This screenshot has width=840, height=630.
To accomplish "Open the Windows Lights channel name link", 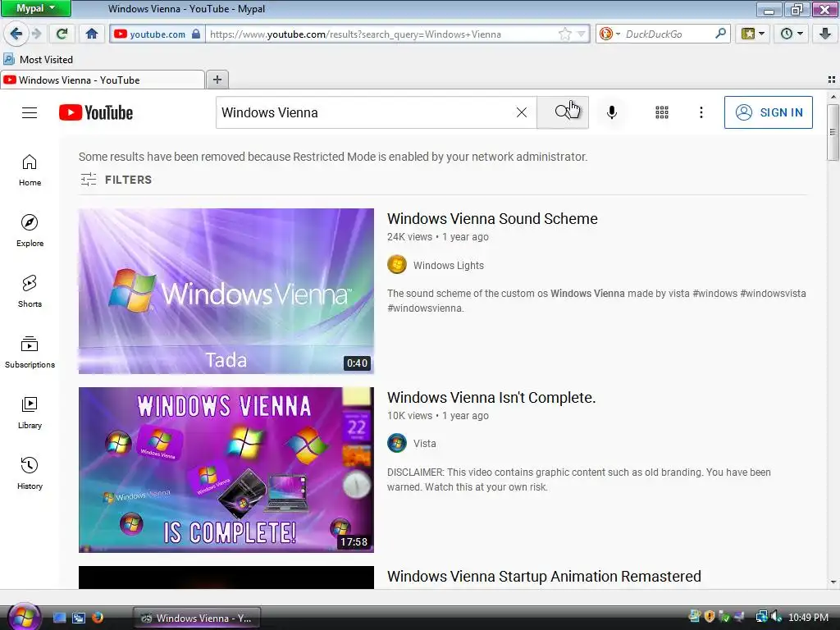I will tap(449, 265).
